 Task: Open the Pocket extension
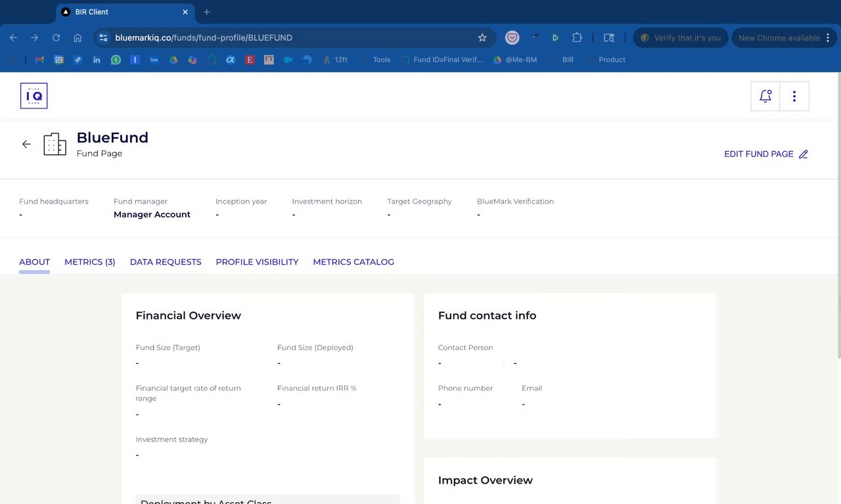(512, 37)
